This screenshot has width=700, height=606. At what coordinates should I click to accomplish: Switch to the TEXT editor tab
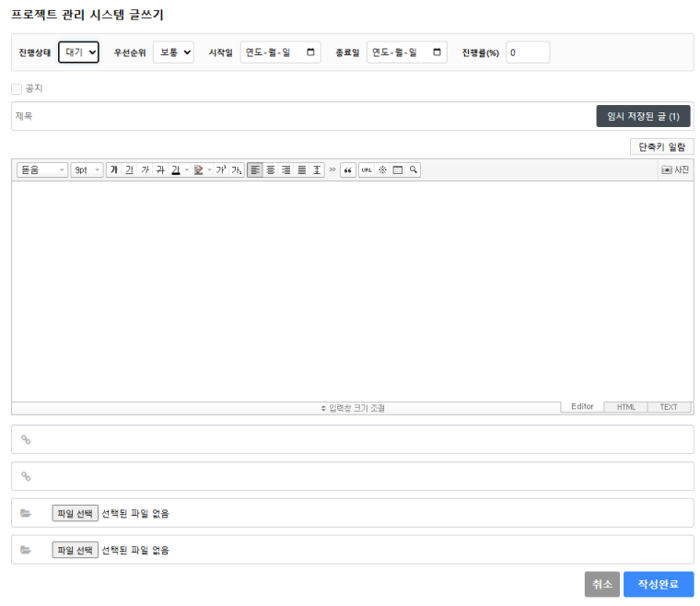pos(669,407)
